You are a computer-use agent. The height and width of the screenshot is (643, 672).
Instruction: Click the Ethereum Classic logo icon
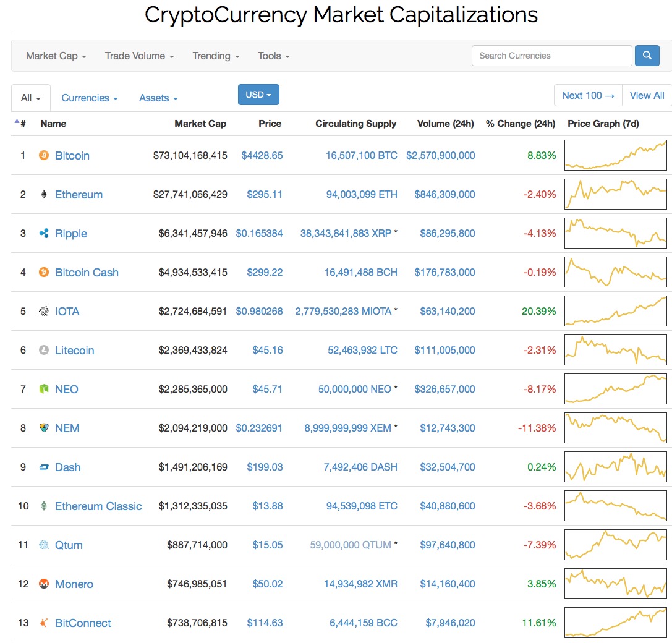(x=44, y=506)
